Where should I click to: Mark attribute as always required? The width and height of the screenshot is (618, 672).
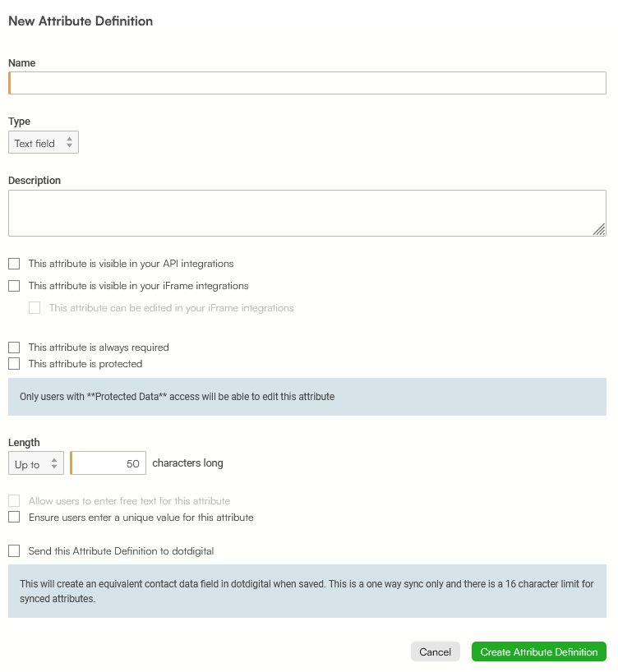14,348
